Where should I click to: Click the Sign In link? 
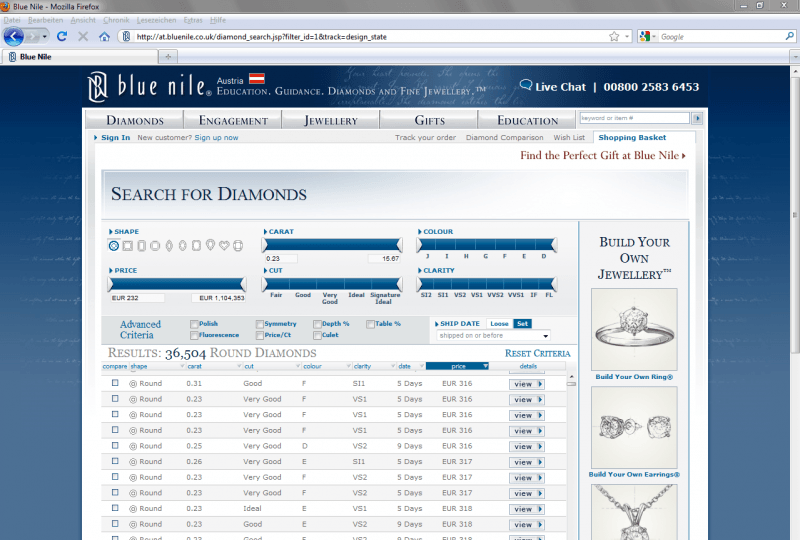click(x=115, y=137)
